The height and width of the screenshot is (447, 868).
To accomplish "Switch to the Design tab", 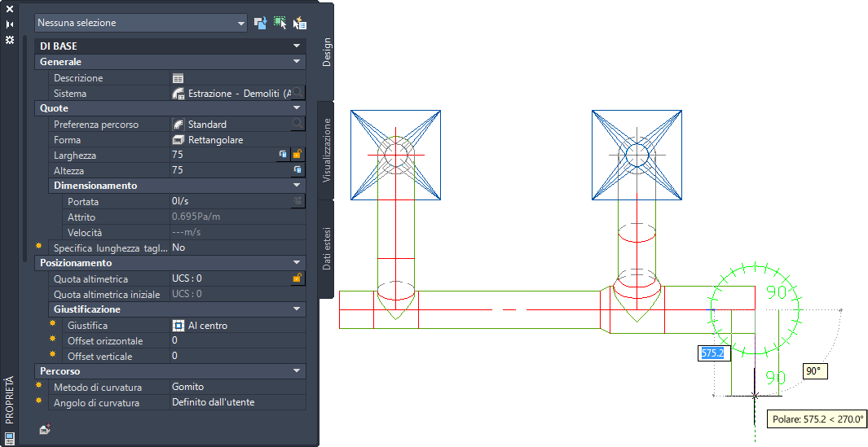I will [x=327, y=52].
